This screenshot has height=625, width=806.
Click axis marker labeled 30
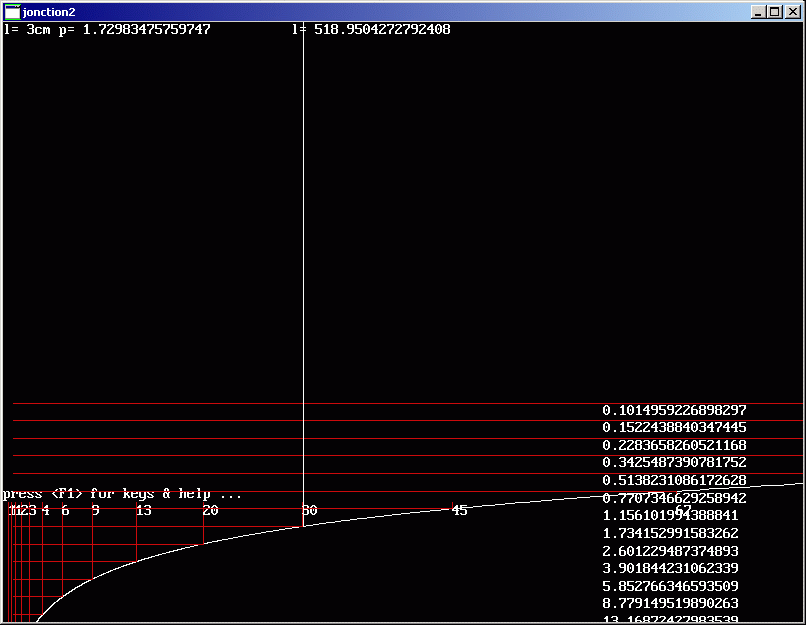pyautogui.click(x=310, y=511)
